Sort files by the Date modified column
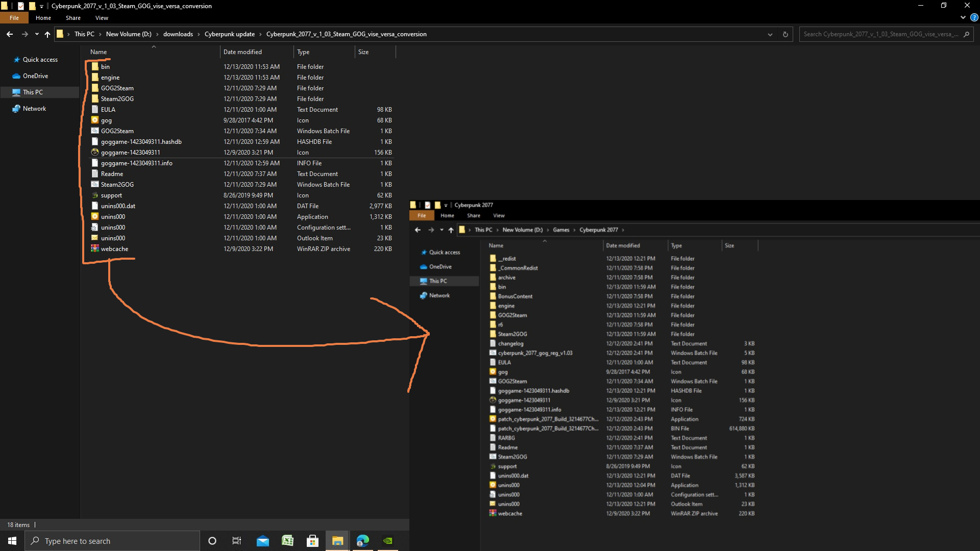980x551 pixels. pyautogui.click(x=242, y=52)
